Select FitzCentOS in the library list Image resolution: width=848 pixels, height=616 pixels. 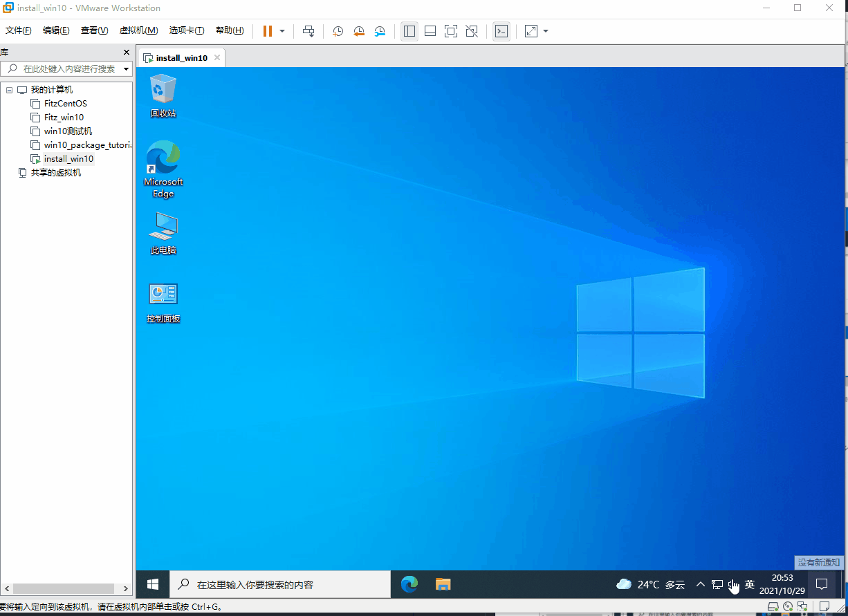(65, 104)
